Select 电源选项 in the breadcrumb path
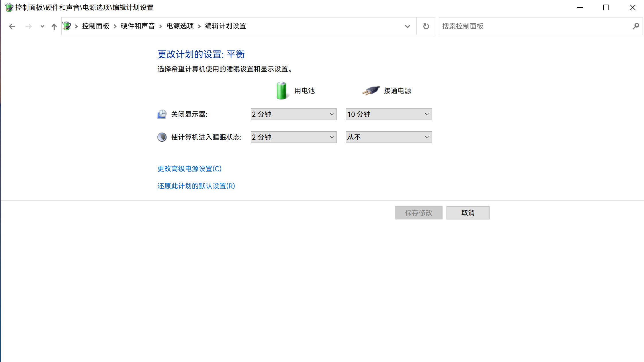 click(x=180, y=26)
